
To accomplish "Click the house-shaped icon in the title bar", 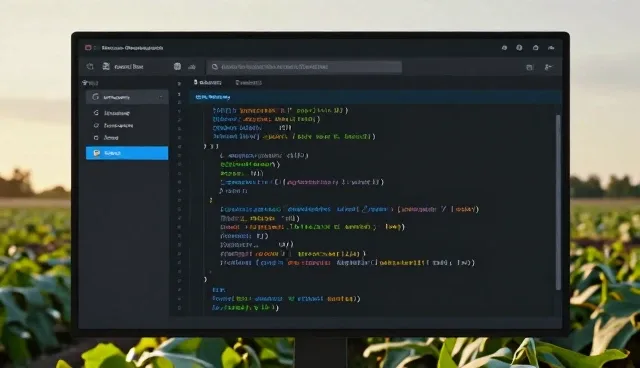I will click(x=536, y=48).
